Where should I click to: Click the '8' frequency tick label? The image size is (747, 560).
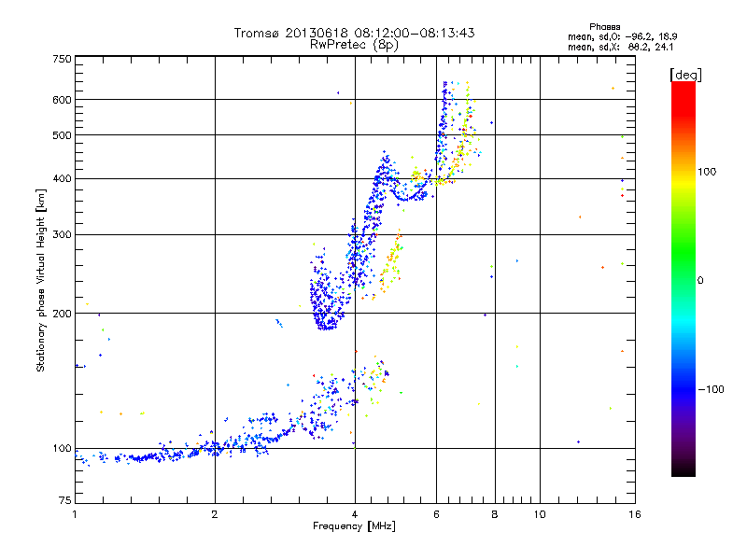[x=495, y=514]
